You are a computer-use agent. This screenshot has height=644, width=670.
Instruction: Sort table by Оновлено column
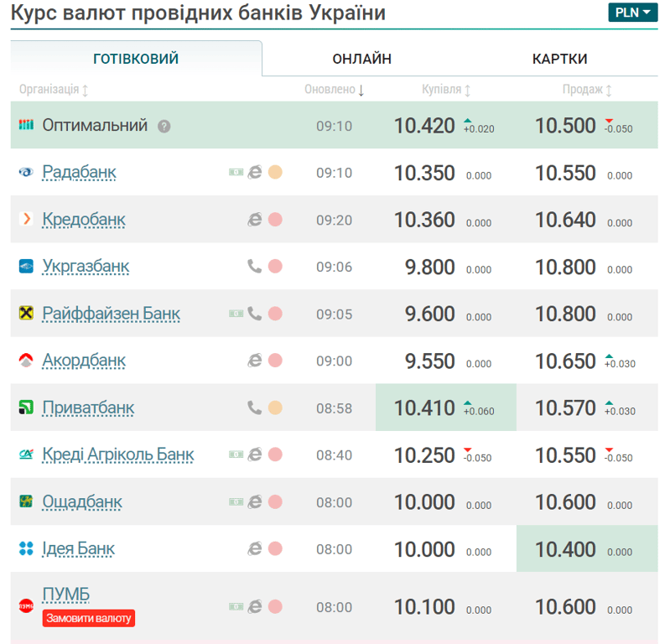click(x=334, y=90)
